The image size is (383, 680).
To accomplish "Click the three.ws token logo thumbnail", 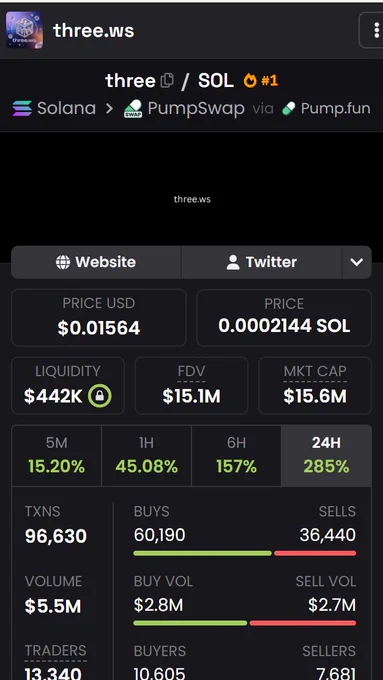I will (x=24, y=30).
